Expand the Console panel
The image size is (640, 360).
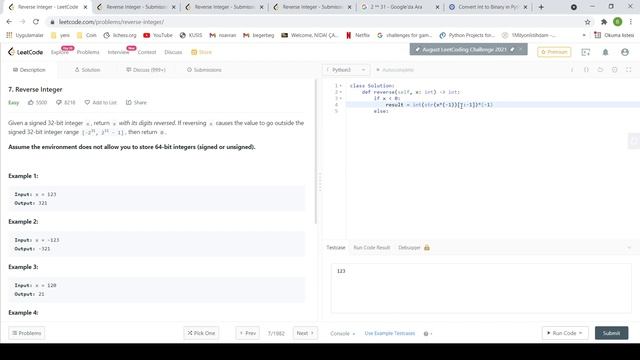tap(342, 333)
